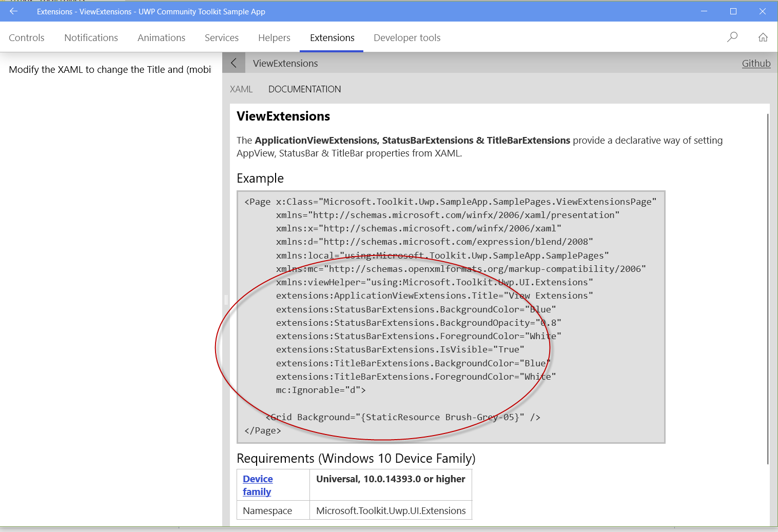Screen dimensions: 778x532
Task: Switch to the XAML tab
Action: [241, 89]
